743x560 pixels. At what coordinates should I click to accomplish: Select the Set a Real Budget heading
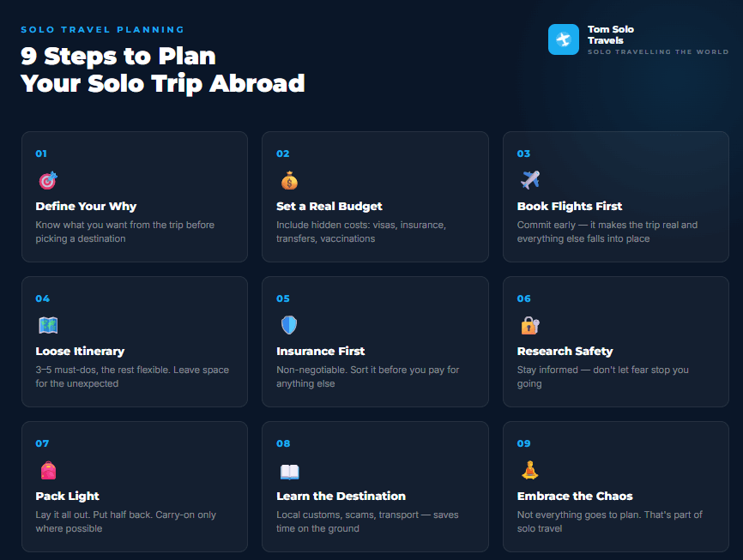pos(329,206)
